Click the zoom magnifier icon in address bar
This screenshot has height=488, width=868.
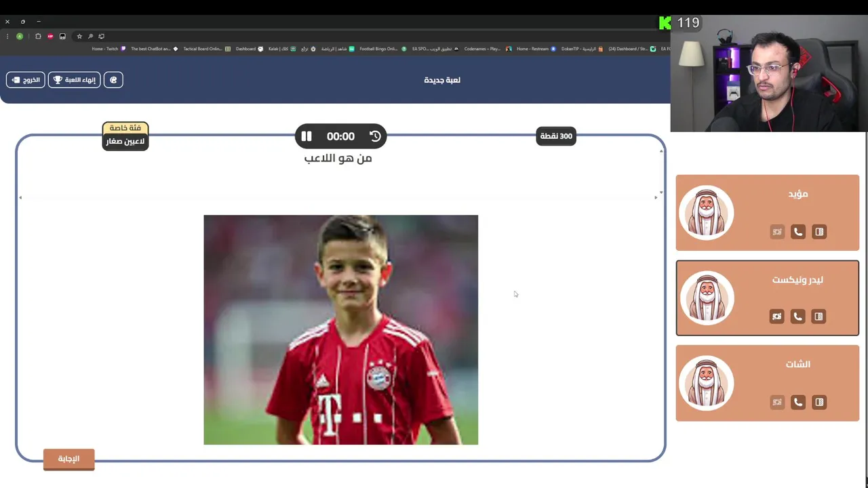coord(90,37)
